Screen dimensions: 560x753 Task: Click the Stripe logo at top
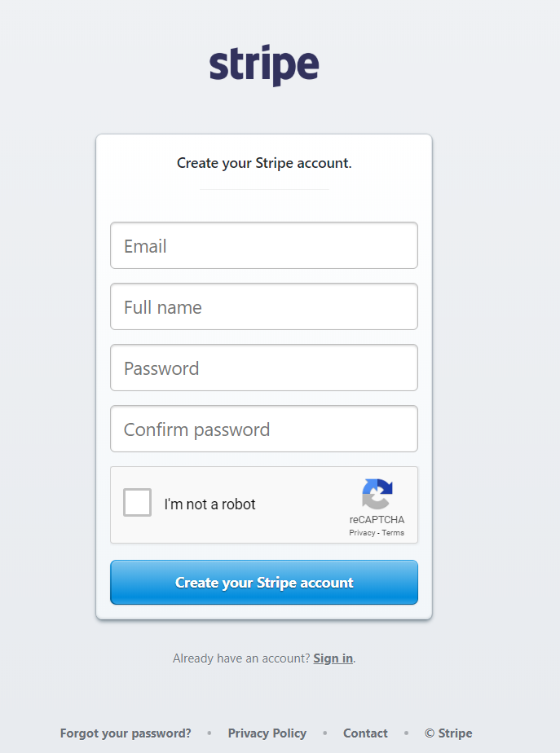[x=263, y=65]
